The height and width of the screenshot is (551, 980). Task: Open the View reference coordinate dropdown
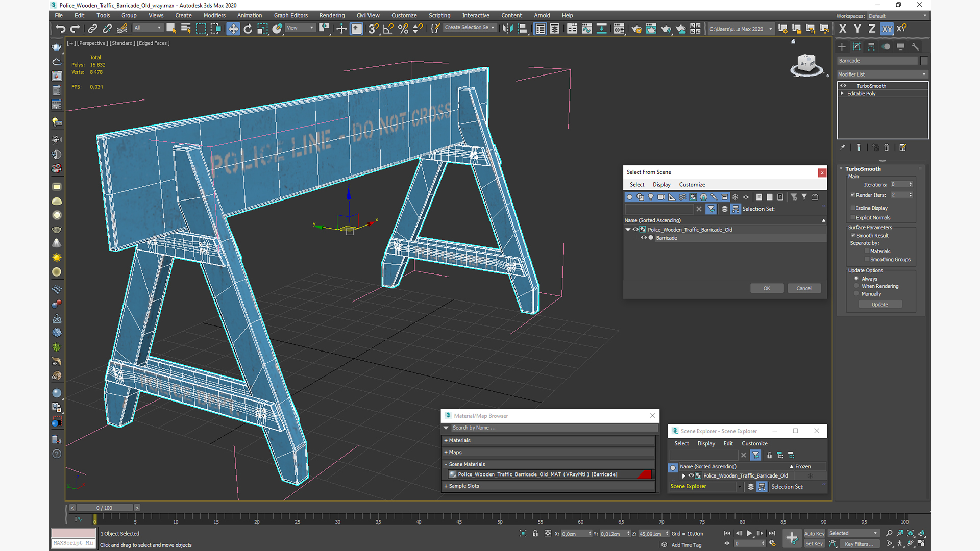[300, 28]
